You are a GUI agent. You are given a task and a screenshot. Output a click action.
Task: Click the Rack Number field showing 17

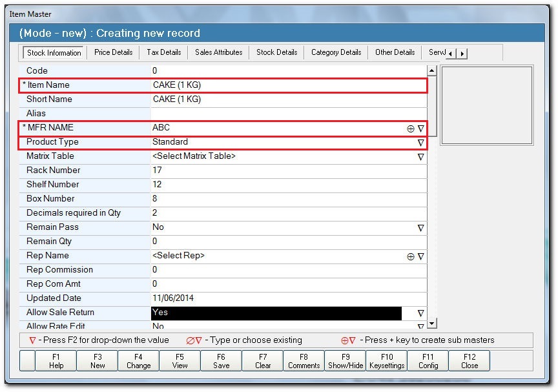click(x=289, y=170)
